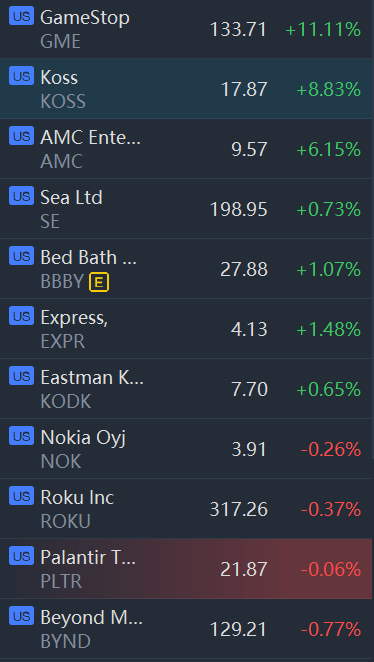Screen dimensions: 374x662
Task: Open the Bed Bath BBBY stock name
Action: coord(89,257)
